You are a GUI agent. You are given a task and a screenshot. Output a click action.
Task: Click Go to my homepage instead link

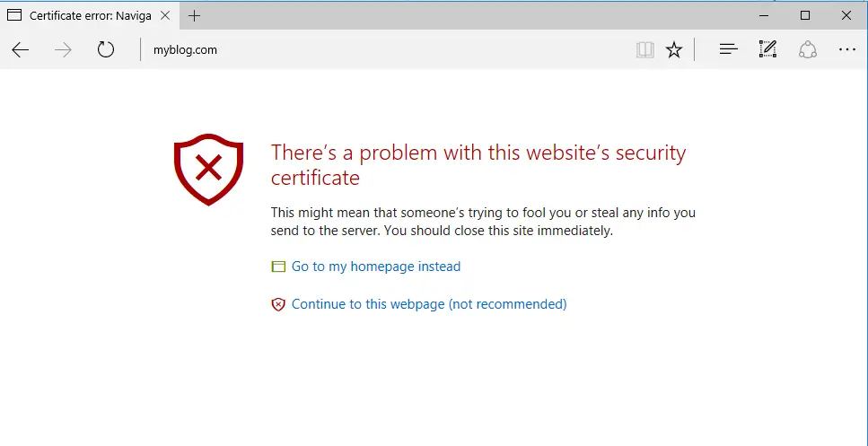click(376, 267)
